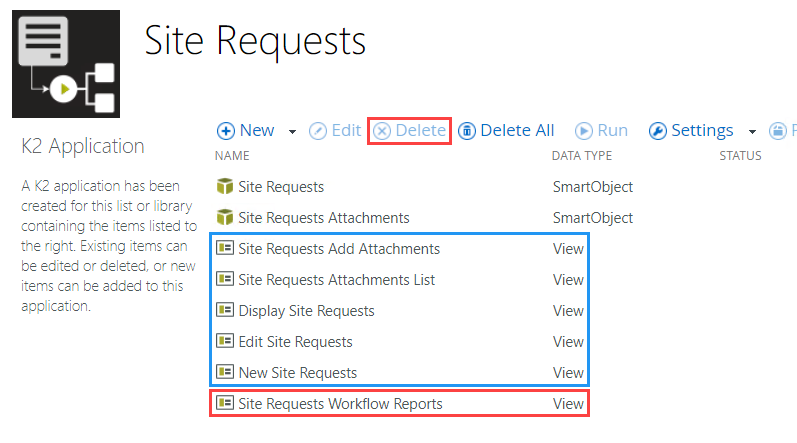
Task: Click the Run play icon
Action: (584, 131)
